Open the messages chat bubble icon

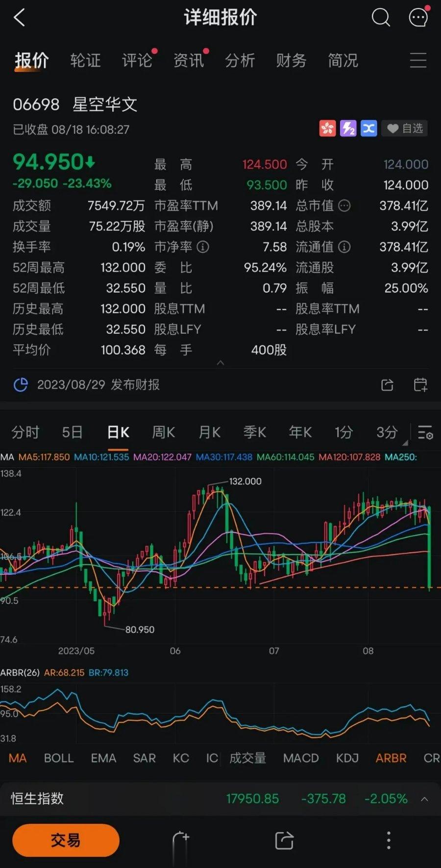coord(418,18)
